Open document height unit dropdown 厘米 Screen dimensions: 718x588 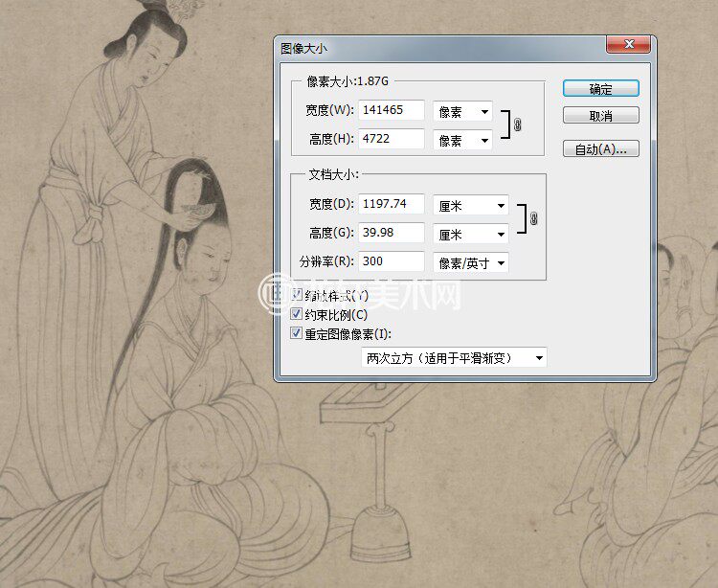(471, 235)
